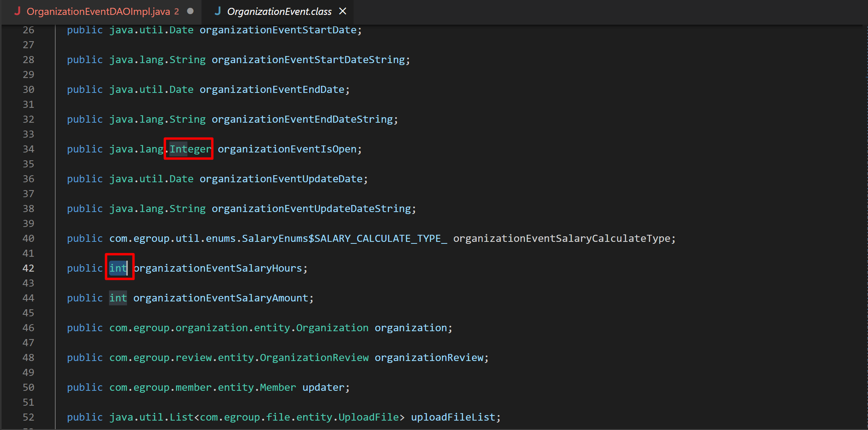Switch to the OrganizationEventDAOImpl.java tab
The width and height of the screenshot is (868, 430).
click(x=98, y=11)
